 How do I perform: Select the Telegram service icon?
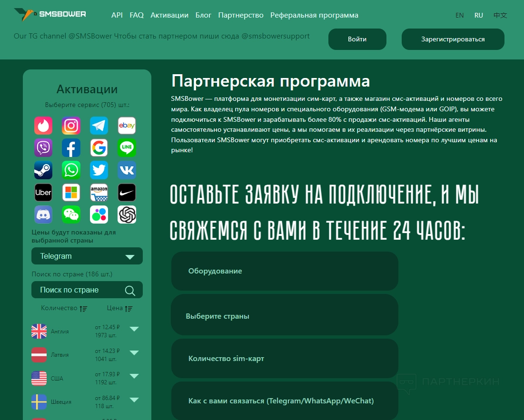pos(99,126)
